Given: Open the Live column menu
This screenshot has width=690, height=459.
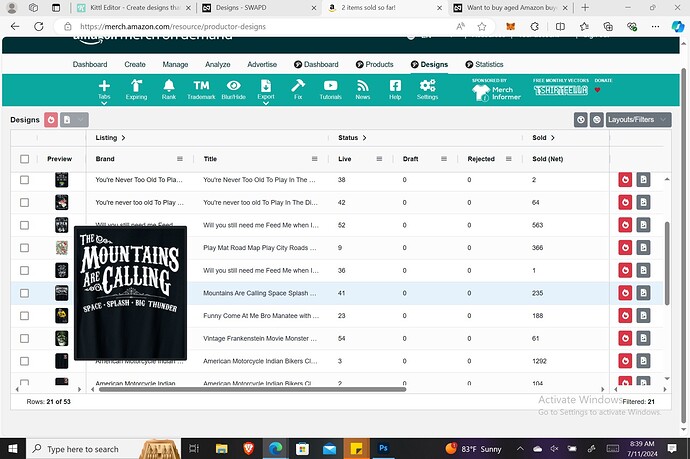Looking at the screenshot, I should pos(379,159).
